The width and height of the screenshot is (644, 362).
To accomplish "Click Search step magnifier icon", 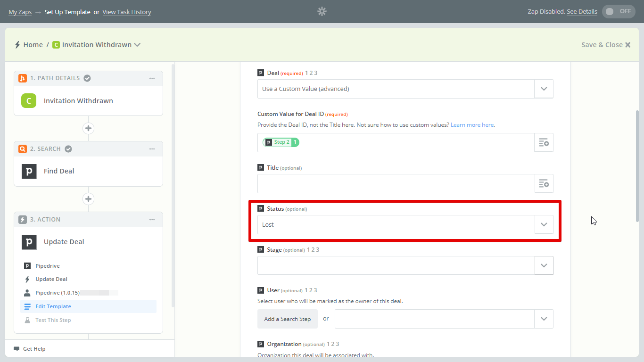I will coord(22,149).
